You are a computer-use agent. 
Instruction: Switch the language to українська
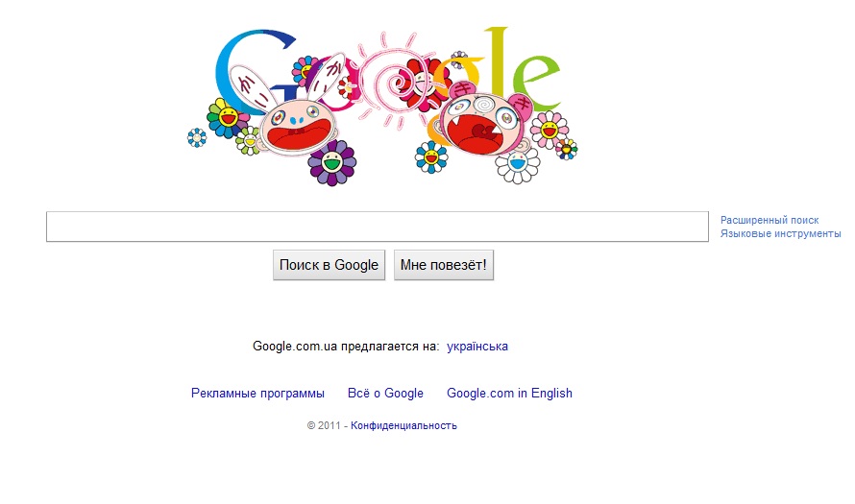[477, 347]
